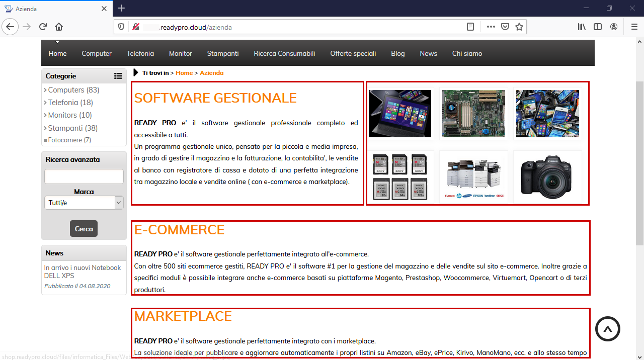Open the Chi siamo menu item

coord(467,53)
